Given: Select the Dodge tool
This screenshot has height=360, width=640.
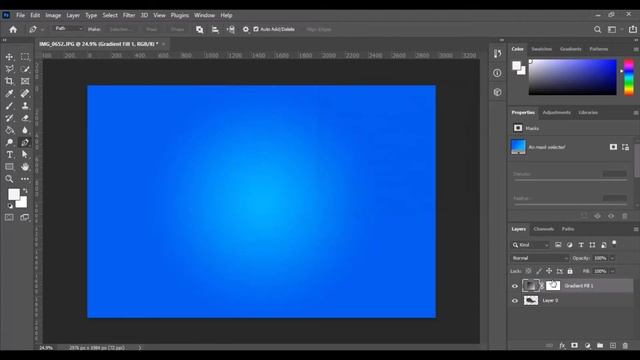Looking at the screenshot, I should coord(9,142).
